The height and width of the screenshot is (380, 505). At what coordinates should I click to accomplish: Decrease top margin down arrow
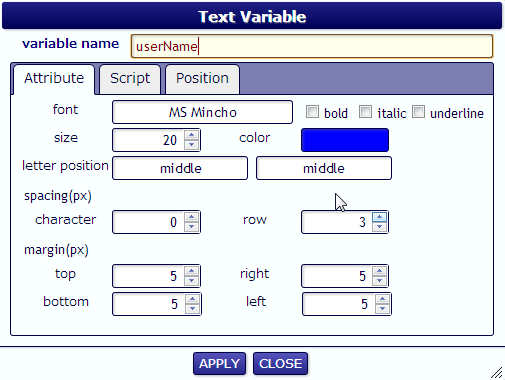point(191,280)
